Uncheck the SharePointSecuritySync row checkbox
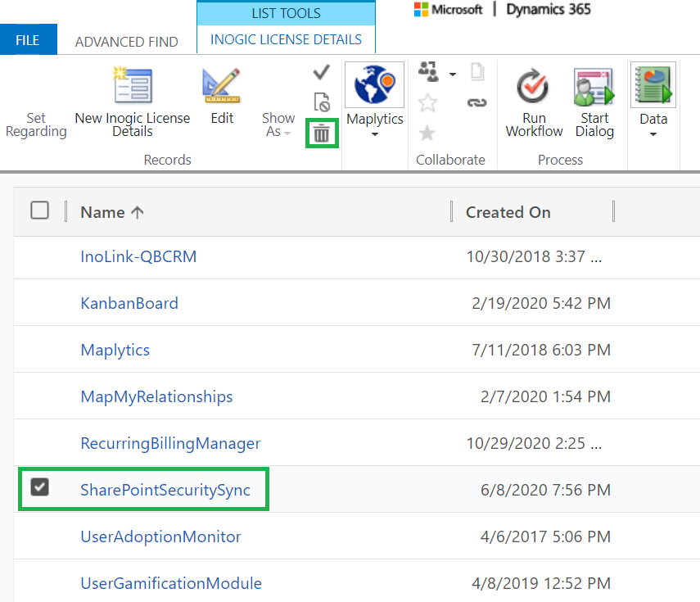 [x=40, y=487]
